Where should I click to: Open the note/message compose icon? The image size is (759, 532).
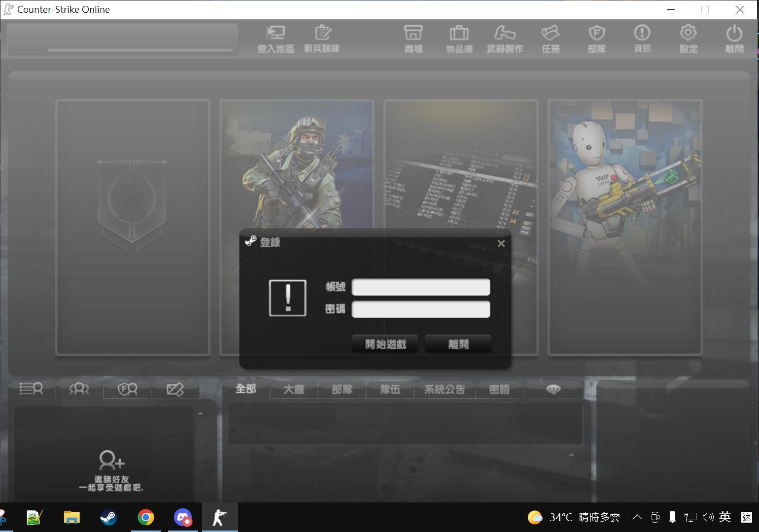pyautogui.click(x=175, y=389)
